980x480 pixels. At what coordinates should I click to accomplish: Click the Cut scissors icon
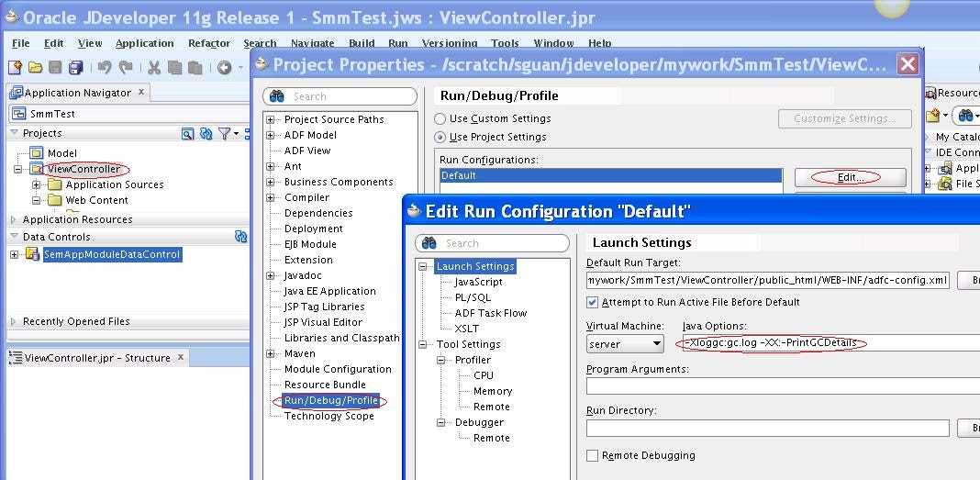[154, 68]
